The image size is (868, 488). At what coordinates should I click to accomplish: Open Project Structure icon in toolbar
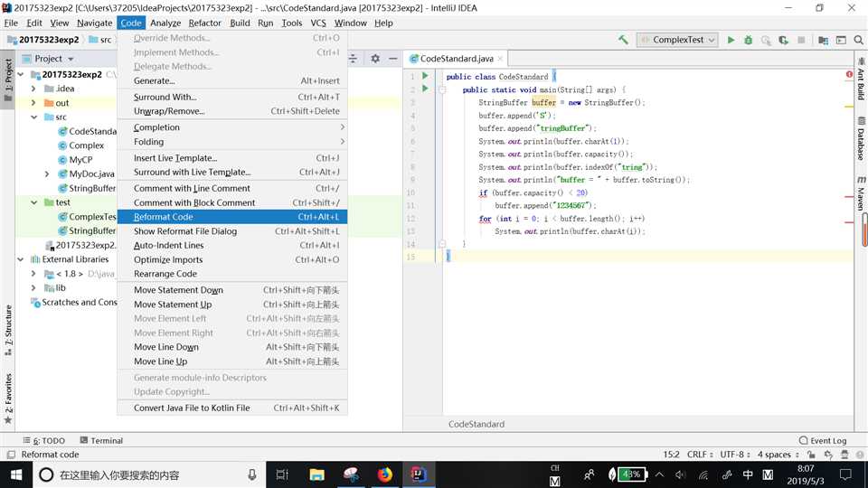coord(823,40)
